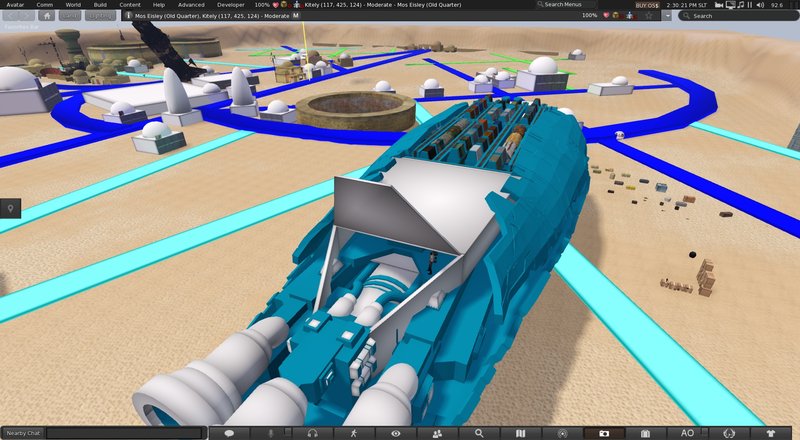Click the t-shirt outfits icon
Image resolution: width=800 pixels, height=440 pixels.
pyautogui.click(x=770, y=433)
